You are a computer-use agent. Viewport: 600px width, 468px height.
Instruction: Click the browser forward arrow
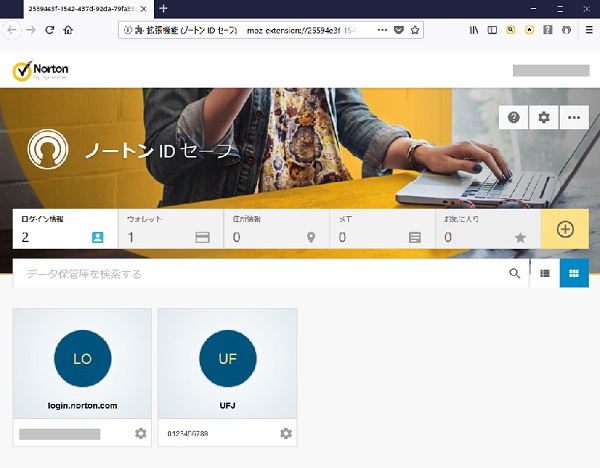click(x=31, y=30)
